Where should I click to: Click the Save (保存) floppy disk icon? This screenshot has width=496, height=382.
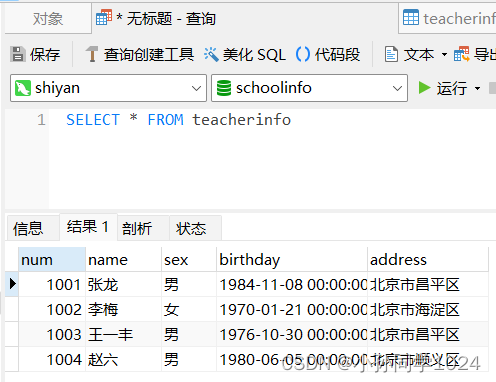(18, 54)
